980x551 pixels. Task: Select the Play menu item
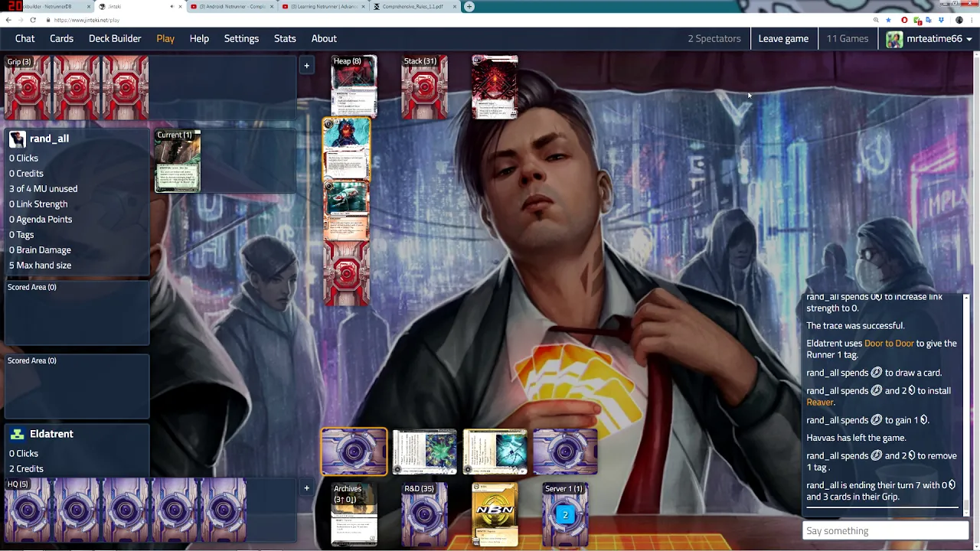(x=165, y=38)
